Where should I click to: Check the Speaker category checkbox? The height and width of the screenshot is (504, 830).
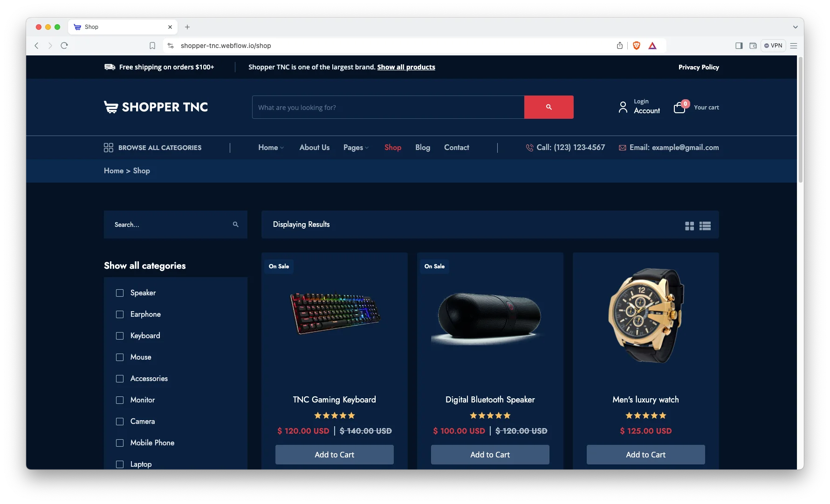click(x=120, y=293)
